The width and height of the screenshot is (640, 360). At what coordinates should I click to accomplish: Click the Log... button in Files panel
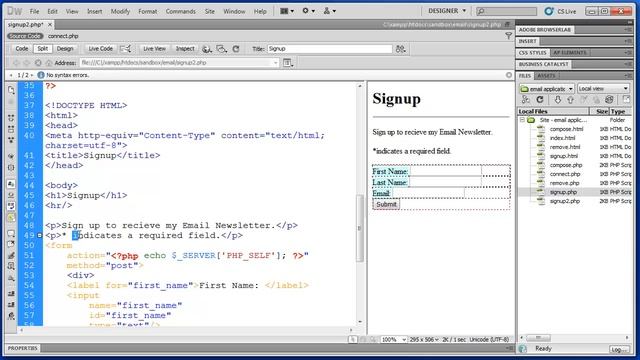point(619,349)
